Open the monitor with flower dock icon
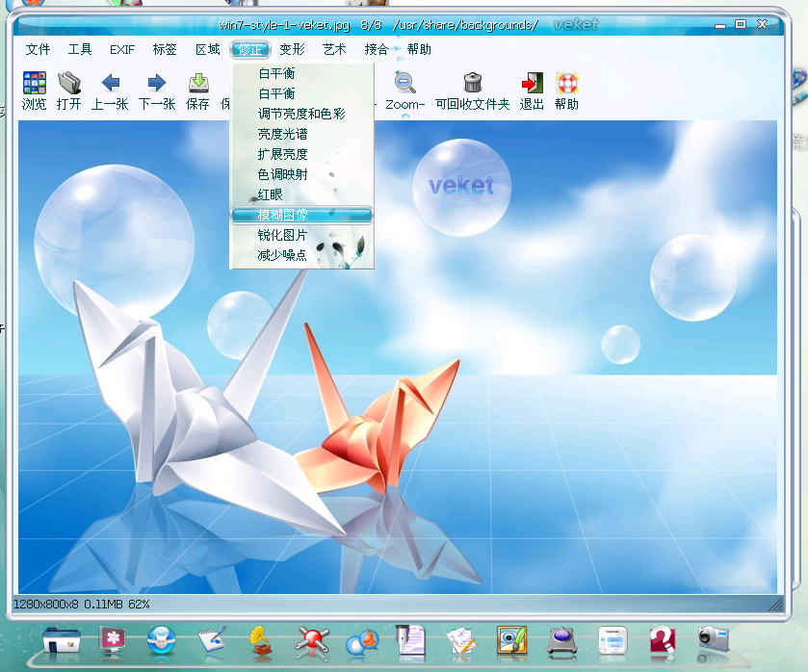Screen dimensions: 808x672 [x=113, y=640]
